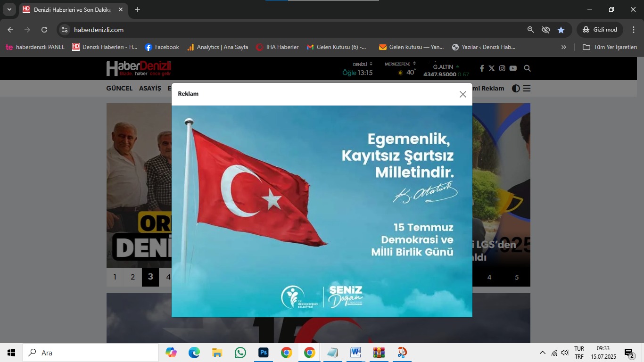Expand the MERKEZEFENDİ weather district selector
The width and height of the screenshot is (644, 362).
coord(400,64)
